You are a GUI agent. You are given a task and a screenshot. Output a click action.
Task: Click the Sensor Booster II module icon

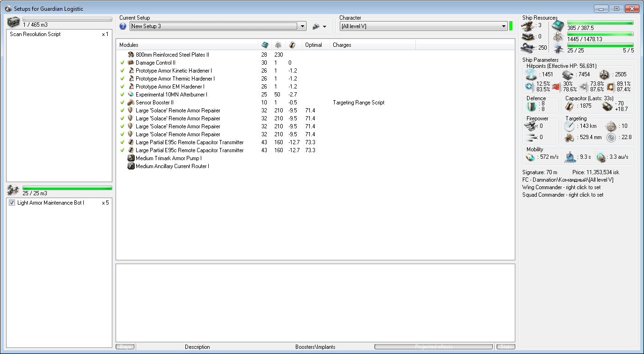click(131, 103)
